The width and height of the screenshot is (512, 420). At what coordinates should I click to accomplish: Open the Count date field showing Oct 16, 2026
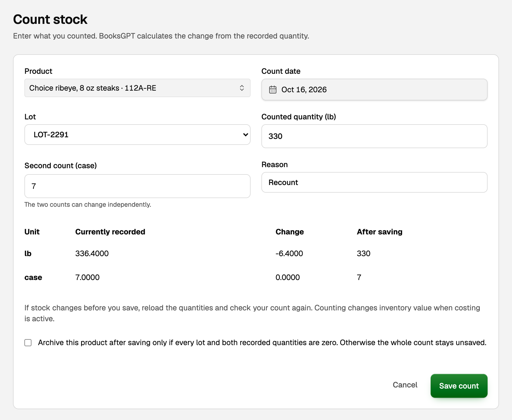coord(374,90)
